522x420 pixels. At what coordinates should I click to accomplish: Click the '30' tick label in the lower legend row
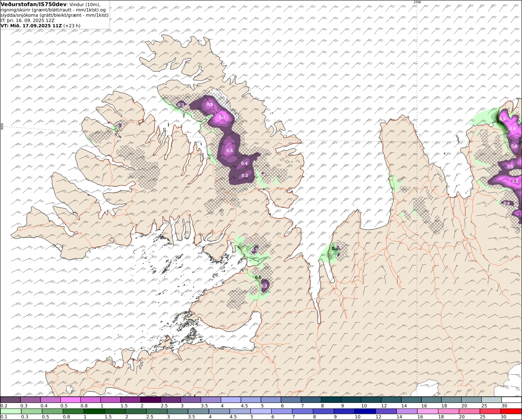(503, 417)
